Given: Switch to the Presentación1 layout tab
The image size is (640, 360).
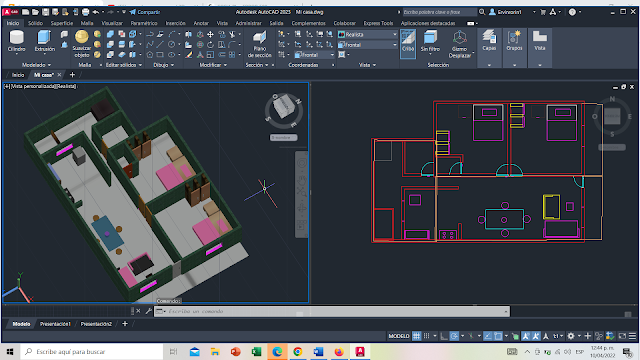Looking at the screenshot, I should (55, 324).
